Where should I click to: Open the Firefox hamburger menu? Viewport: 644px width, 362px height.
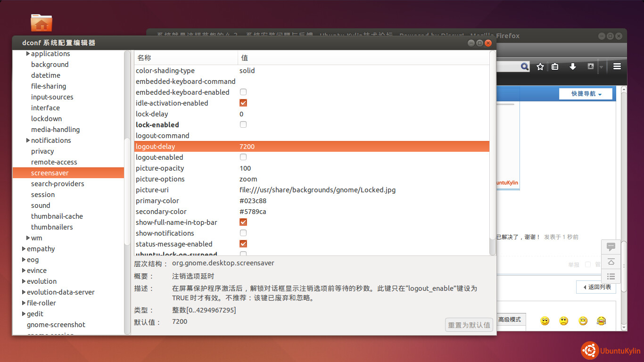pos(617,66)
